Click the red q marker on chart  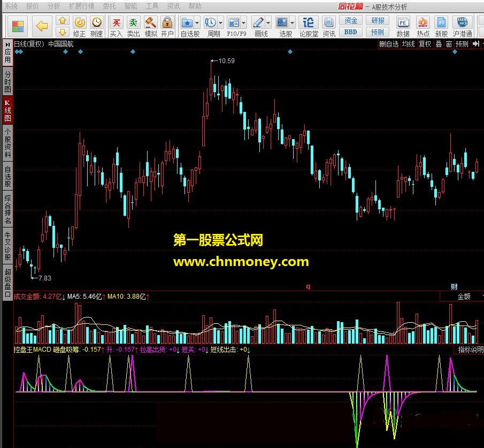308,286
